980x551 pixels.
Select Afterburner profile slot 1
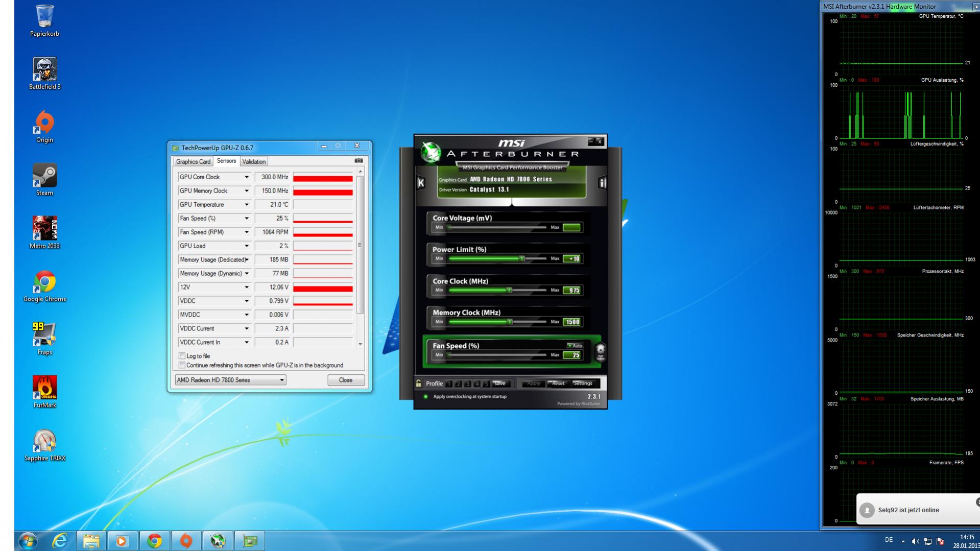(x=449, y=384)
